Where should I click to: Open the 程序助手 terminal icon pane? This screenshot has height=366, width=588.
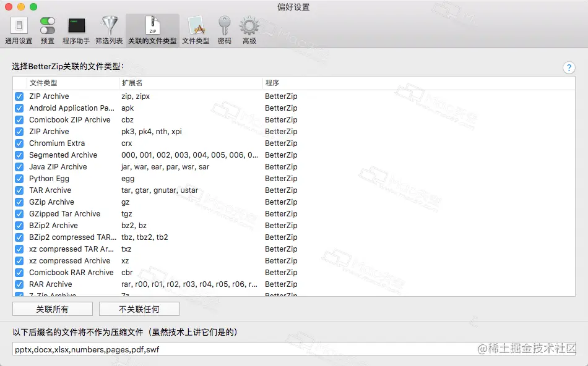tap(76, 31)
